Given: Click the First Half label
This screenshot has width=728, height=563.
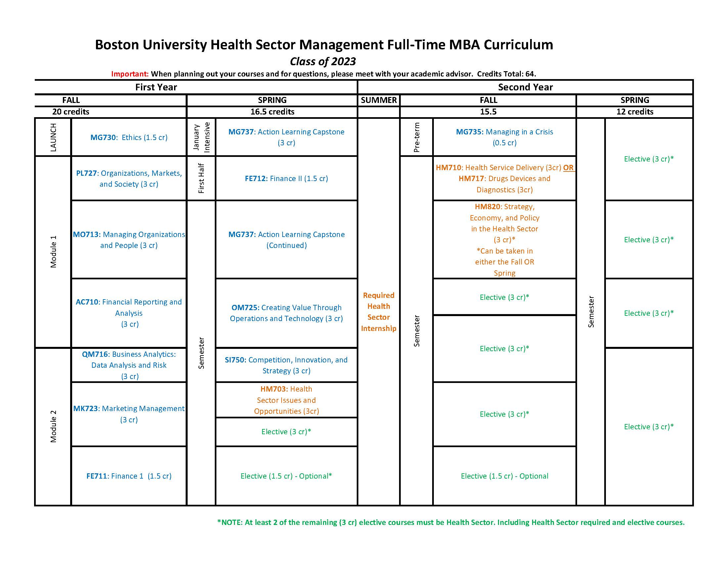Looking at the screenshot, I should click(x=201, y=178).
